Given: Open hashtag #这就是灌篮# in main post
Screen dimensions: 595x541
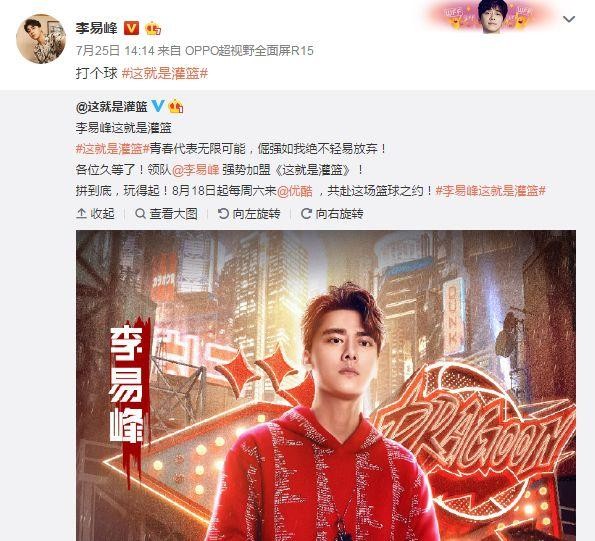Looking at the screenshot, I should [165, 73].
